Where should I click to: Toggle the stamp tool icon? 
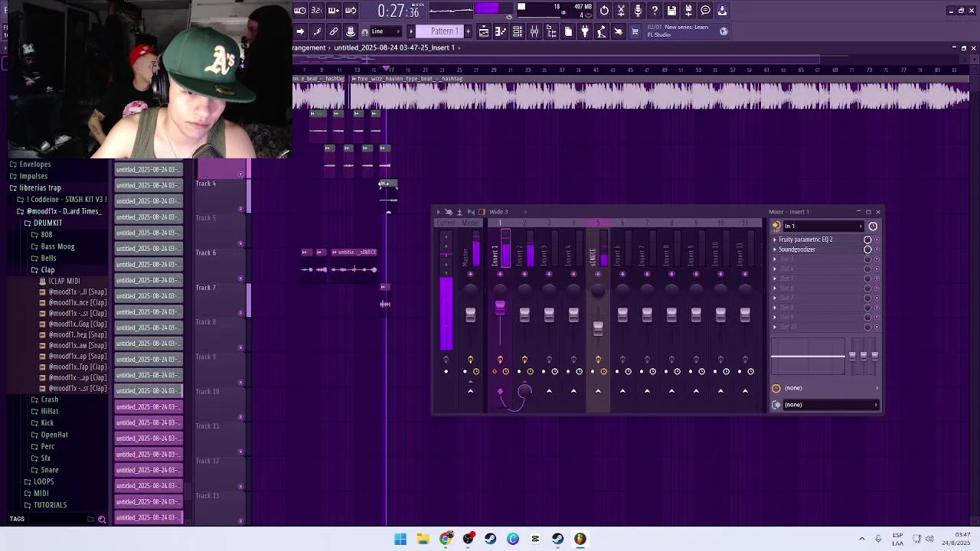[351, 31]
